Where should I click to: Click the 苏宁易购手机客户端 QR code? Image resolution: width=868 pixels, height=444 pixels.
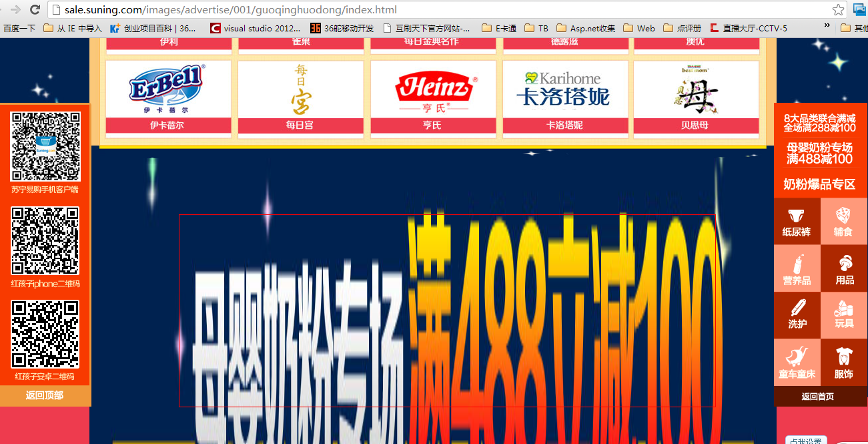(x=45, y=146)
